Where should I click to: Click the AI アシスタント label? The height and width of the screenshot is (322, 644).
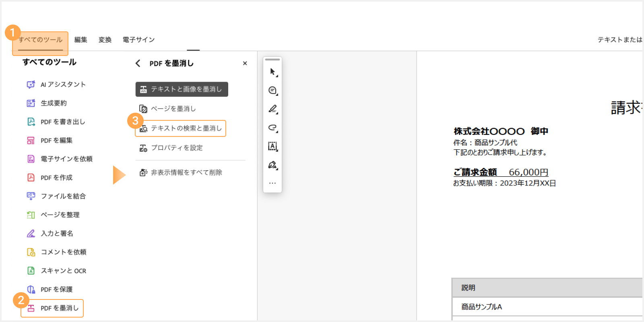click(x=63, y=85)
